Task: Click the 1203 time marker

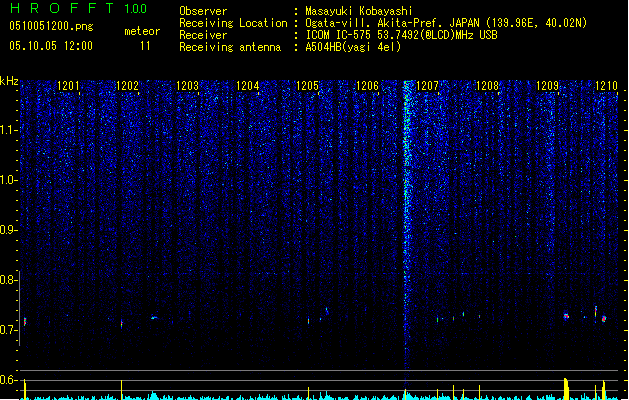Action: 187,86
